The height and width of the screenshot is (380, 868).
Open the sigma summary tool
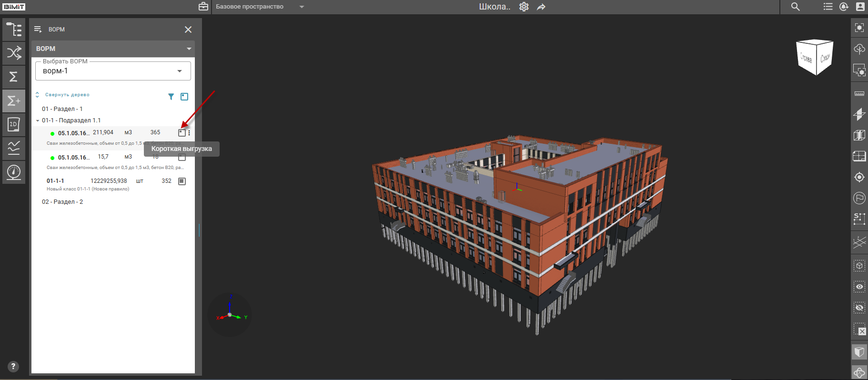click(14, 77)
